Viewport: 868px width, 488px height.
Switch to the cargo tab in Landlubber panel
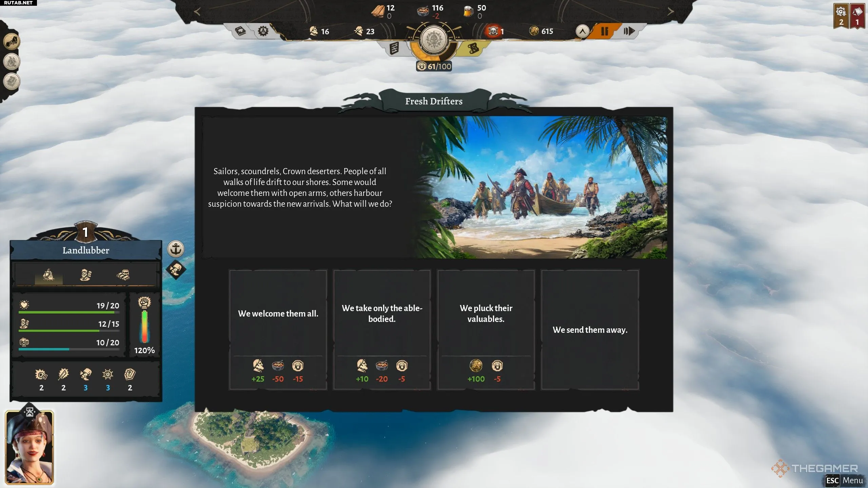click(x=123, y=275)
